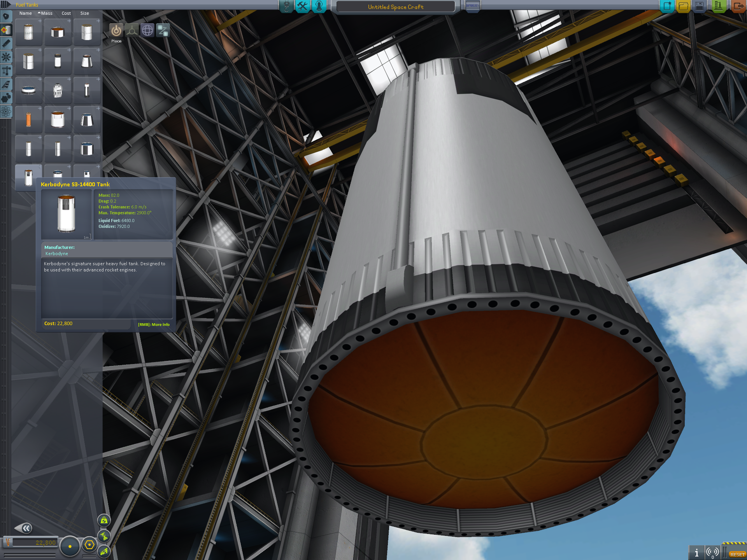The width and height of the screenshot is (747, 560).
Task: Click the funds display showing 22,800
Action: click(x=34, y=542)
